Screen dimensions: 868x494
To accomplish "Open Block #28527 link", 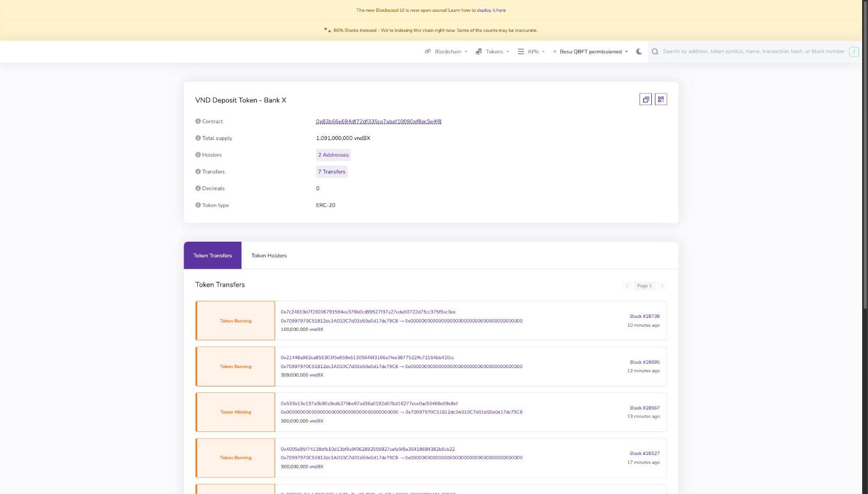I will 645,453.
